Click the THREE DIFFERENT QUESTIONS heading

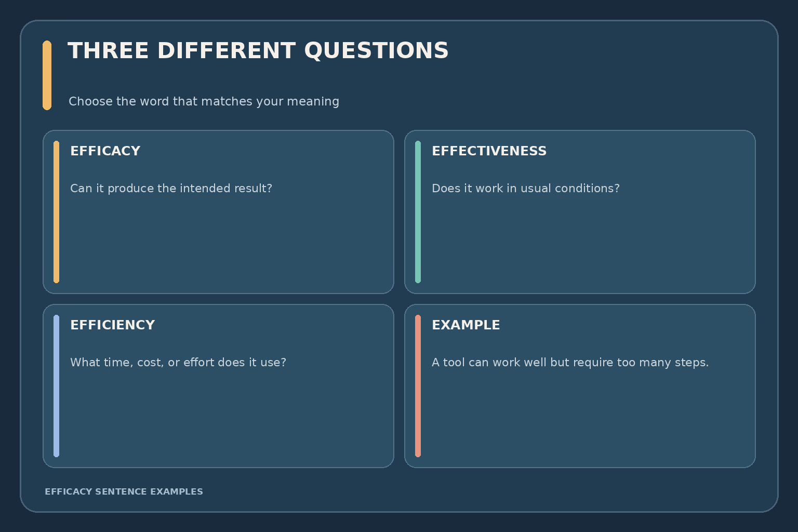tap(258, 51)
